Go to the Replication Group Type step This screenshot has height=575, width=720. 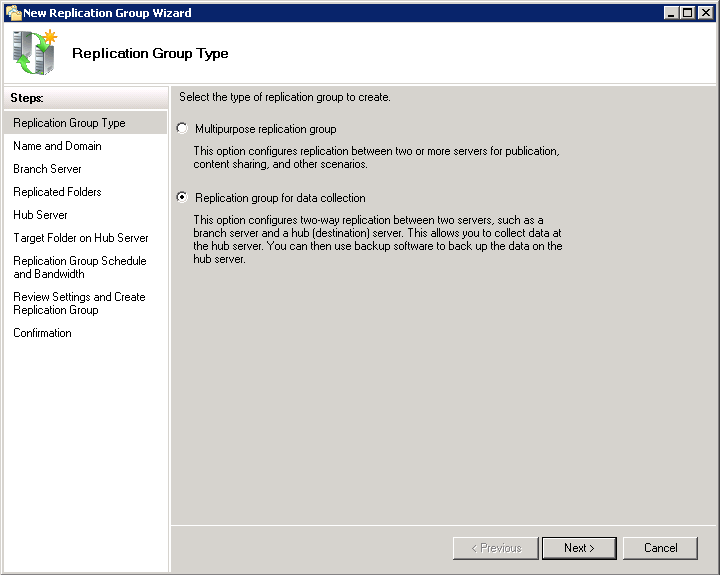click(x=69, y=123)
